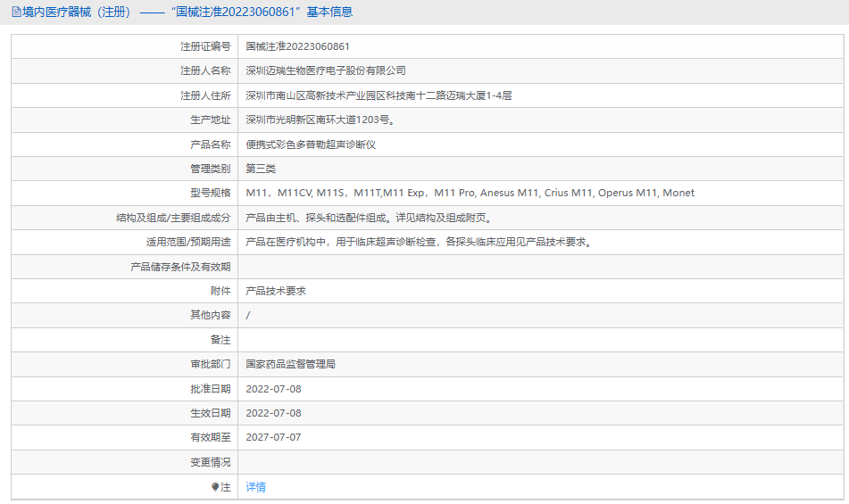The height and width of the screenshot is (504, 849).
Task: Click the 附件 label
Action: (221, 291)
